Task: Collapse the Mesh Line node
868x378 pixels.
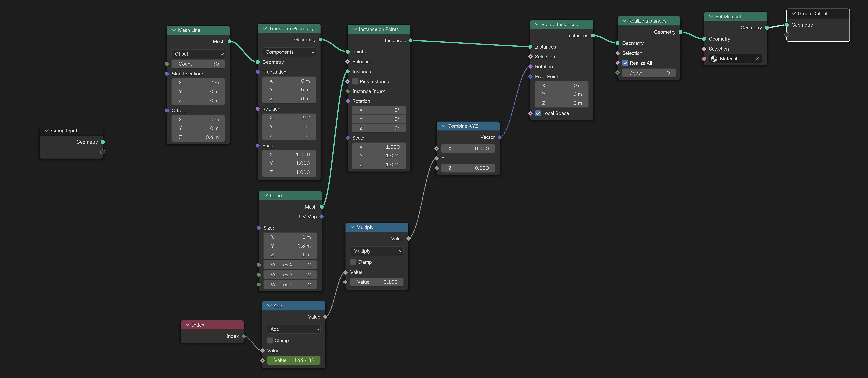Action: (174, 30)
